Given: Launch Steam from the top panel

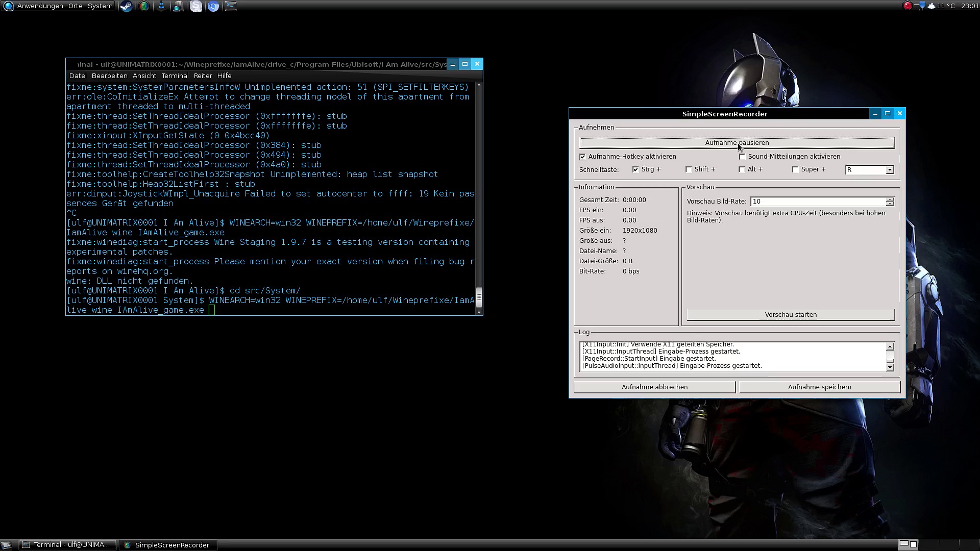Looking at the screenshot, I should pos(126,6).
